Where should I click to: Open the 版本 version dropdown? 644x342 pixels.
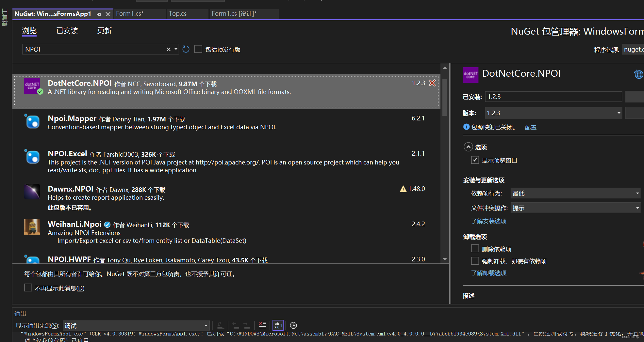[618, 113]
